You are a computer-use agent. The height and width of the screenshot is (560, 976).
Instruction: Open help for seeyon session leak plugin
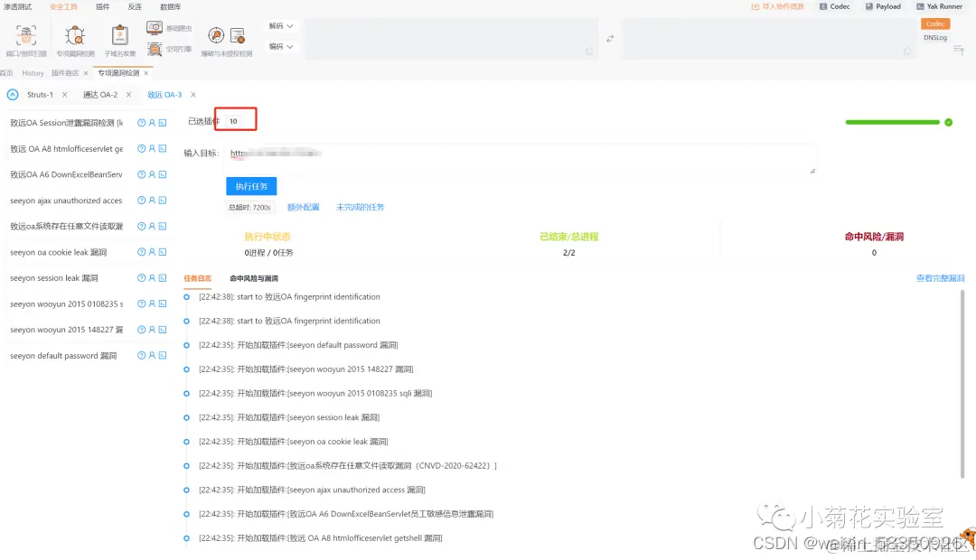[141, 277]
